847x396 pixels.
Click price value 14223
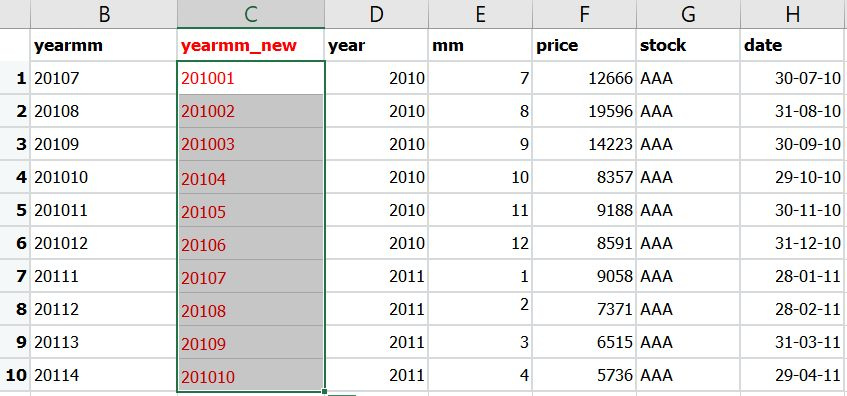pyautogui.click(x=584, y=144)
